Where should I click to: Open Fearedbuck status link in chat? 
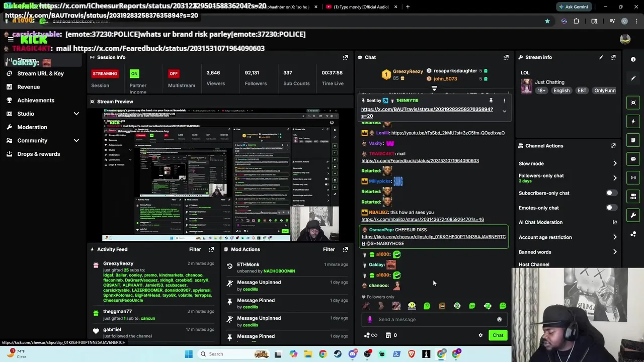[x=420, y=161]
